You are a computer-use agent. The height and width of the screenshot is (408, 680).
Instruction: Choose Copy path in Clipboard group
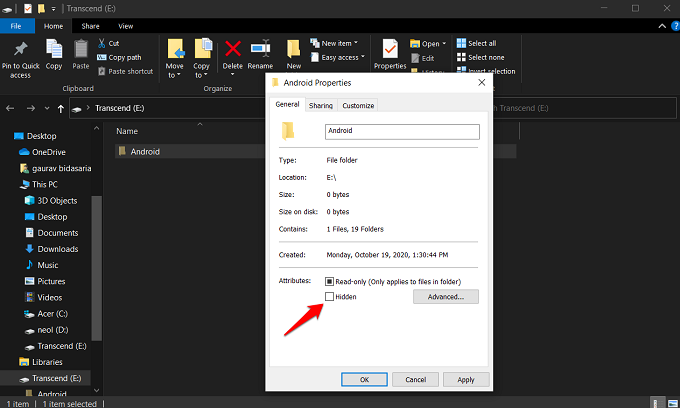point(119,57)
